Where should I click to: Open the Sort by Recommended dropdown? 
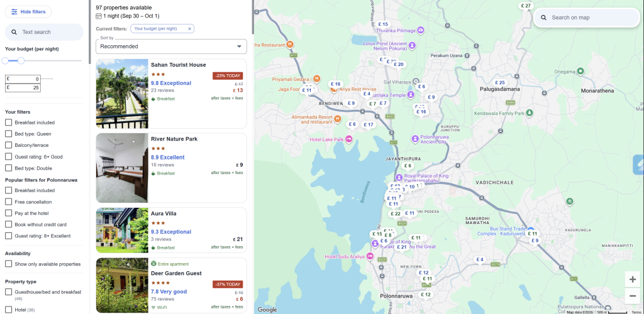coord(171,46)
